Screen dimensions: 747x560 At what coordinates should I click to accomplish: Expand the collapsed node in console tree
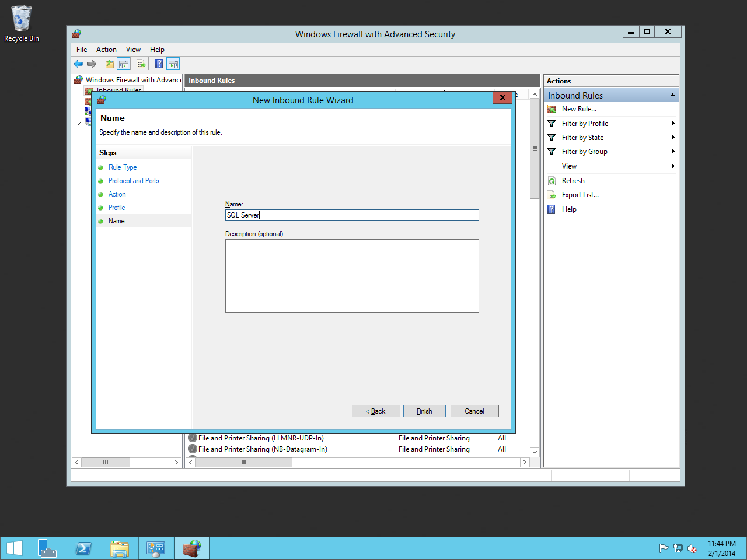(79, 123)
